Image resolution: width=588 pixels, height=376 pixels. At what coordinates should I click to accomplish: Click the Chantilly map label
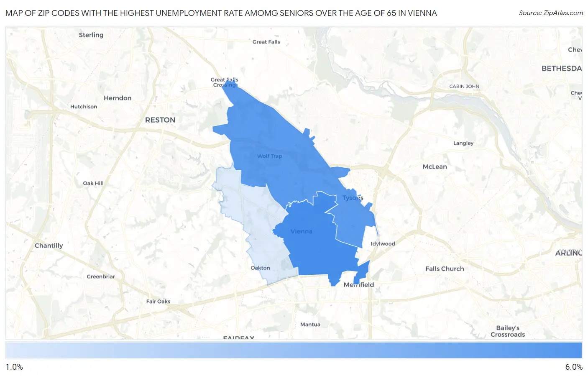49,246
